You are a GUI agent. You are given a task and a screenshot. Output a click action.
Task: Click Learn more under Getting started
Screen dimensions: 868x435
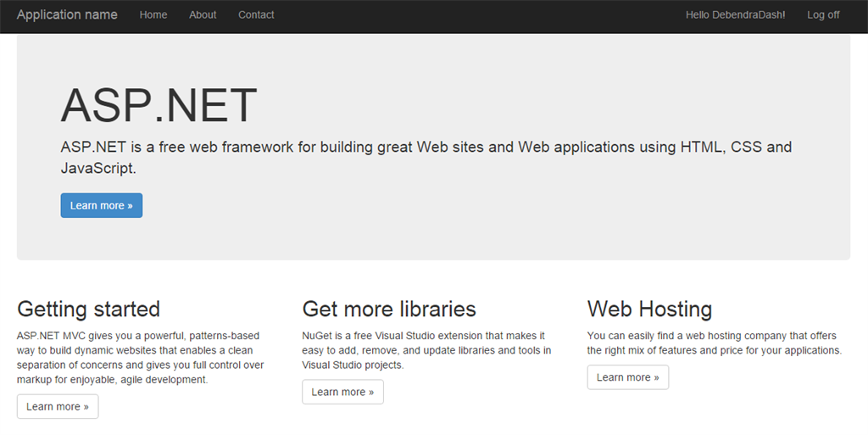(x=58, y=406)
